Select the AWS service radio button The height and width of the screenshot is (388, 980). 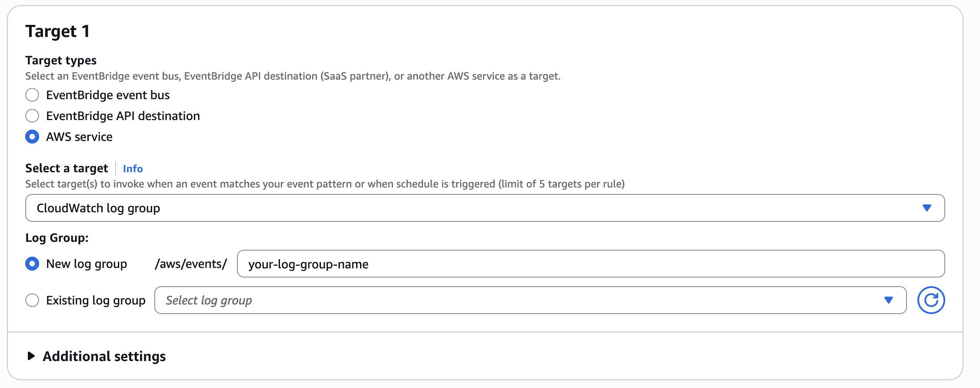pyautogui.click(x=32, y=137)
